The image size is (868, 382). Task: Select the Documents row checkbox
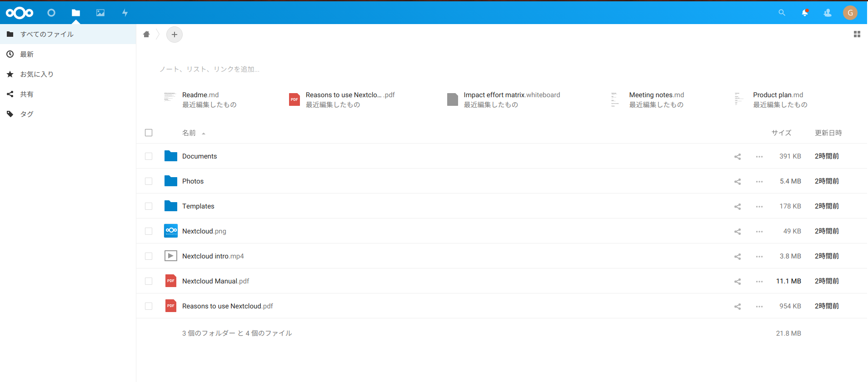click(x=149, y=156)
